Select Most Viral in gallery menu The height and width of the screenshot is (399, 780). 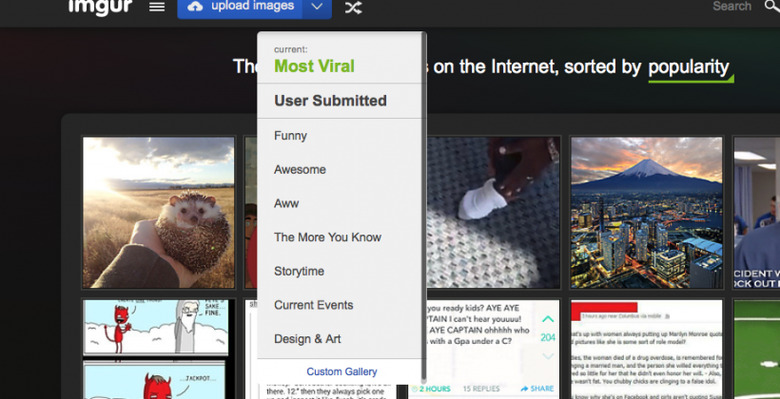[x=314, y=66]
